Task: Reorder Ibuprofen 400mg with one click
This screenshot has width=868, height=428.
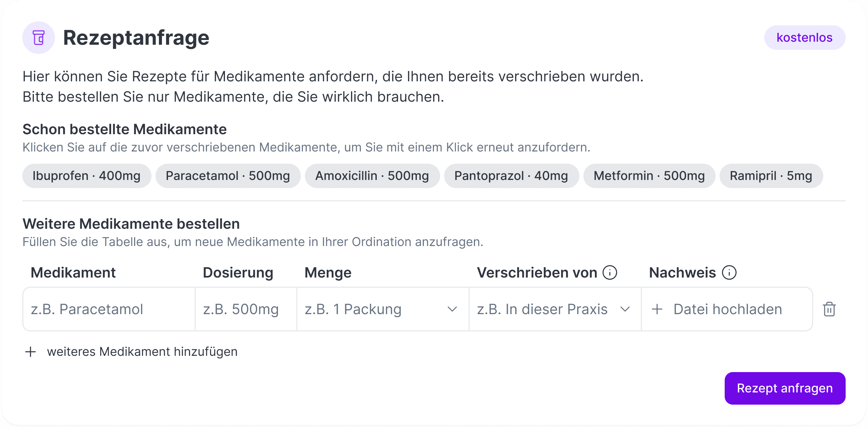Action: point(86,176)
